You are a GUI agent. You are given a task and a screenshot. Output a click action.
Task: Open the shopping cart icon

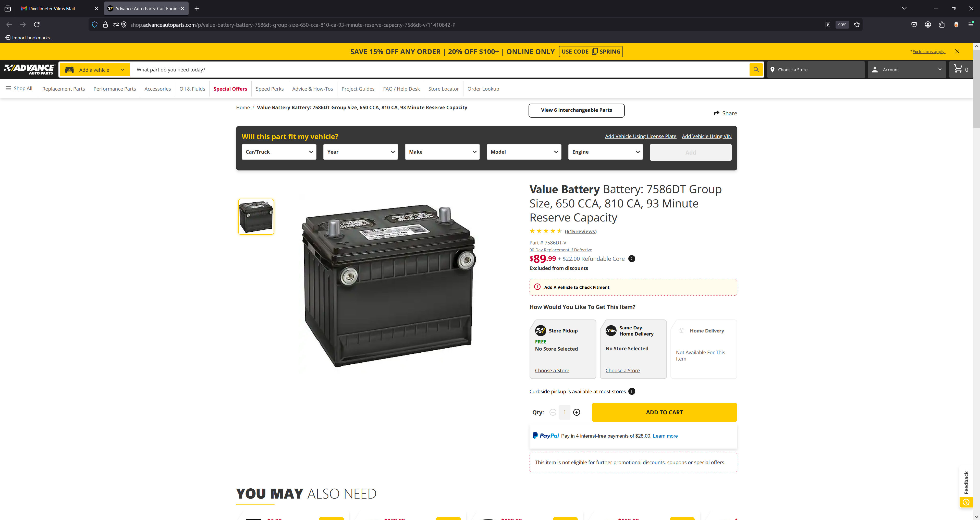[958, 69]
